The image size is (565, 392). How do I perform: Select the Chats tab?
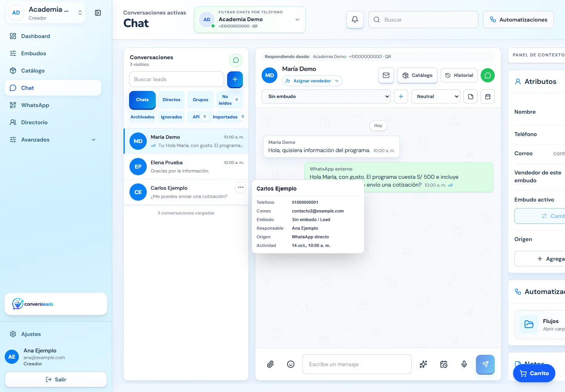tap(142, 100)
